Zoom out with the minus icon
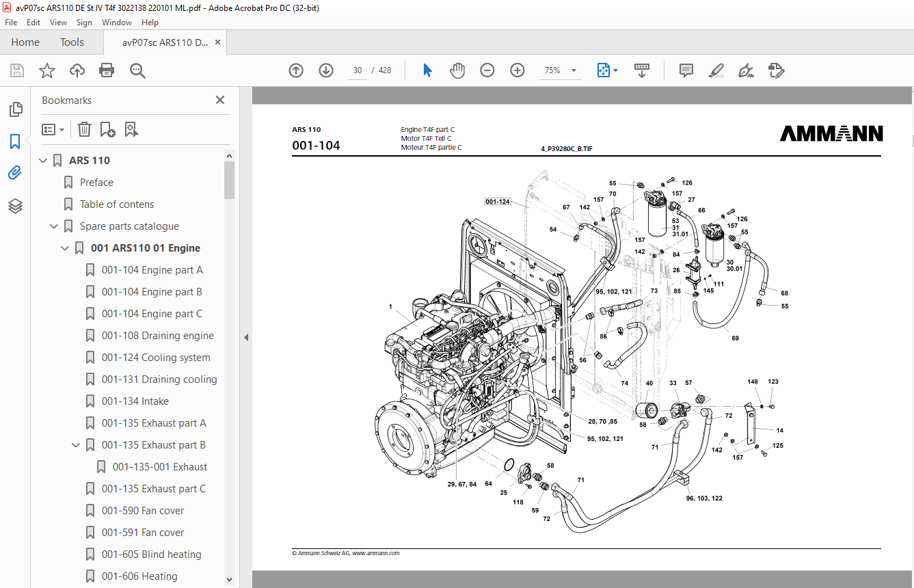914x588 pixels. coord(487,70)
